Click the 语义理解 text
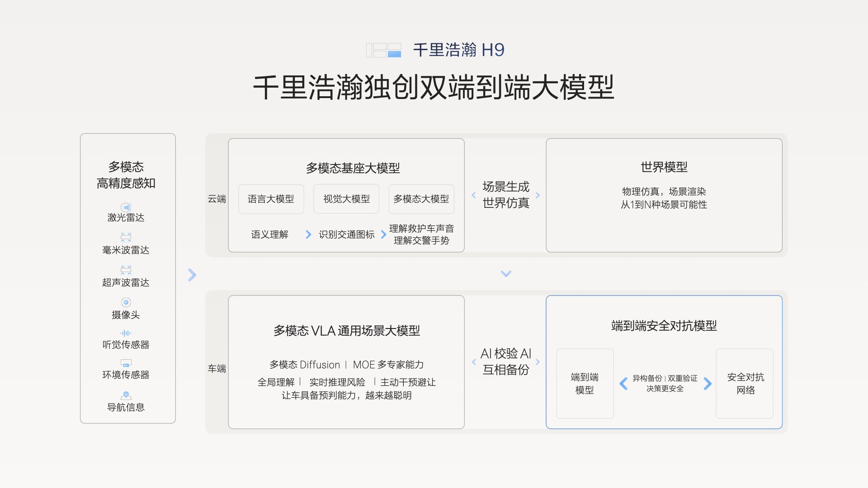The height and width of the screenshot is (488, 868). point(269,235)
